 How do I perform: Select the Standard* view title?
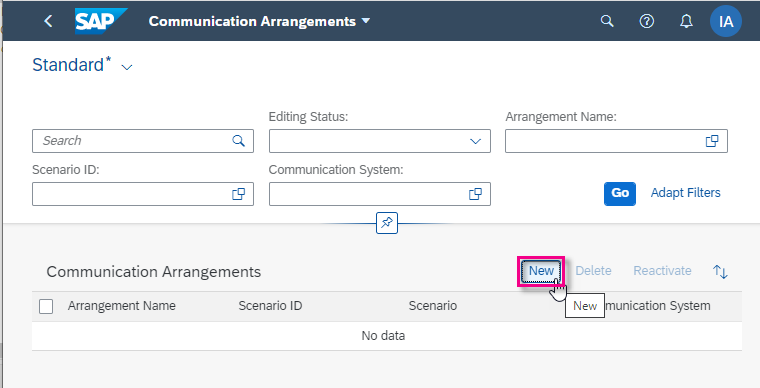point(72,64)
